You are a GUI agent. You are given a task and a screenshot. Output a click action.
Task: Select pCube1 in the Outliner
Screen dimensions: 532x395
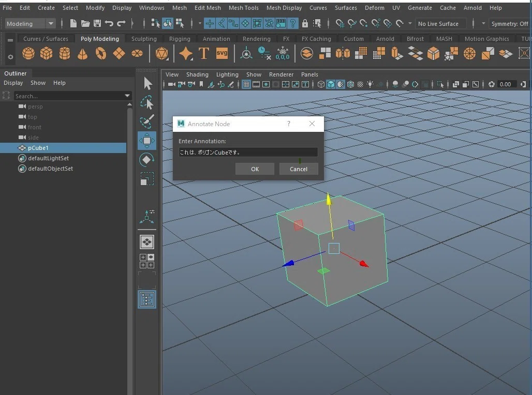[63, 148]
